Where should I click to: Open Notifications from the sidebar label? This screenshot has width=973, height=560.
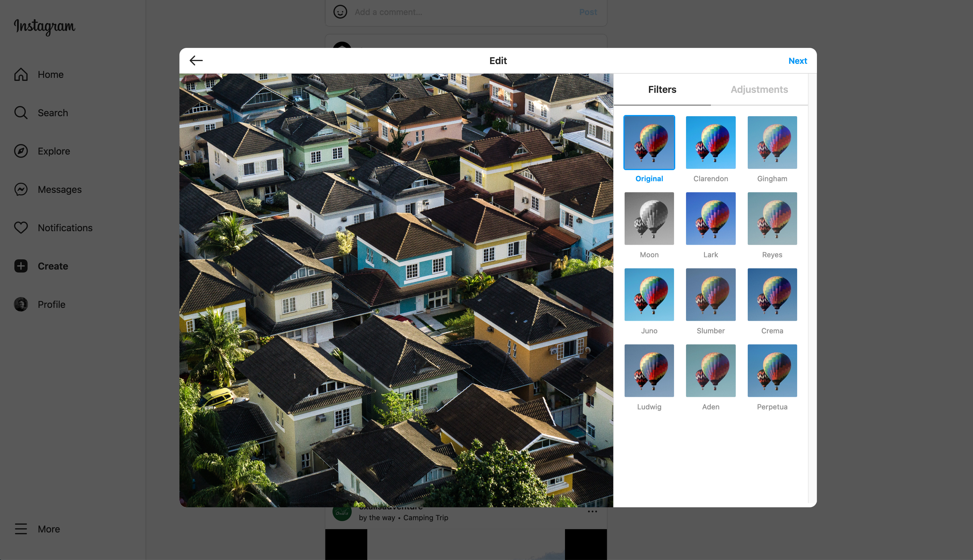click(65, 228)
